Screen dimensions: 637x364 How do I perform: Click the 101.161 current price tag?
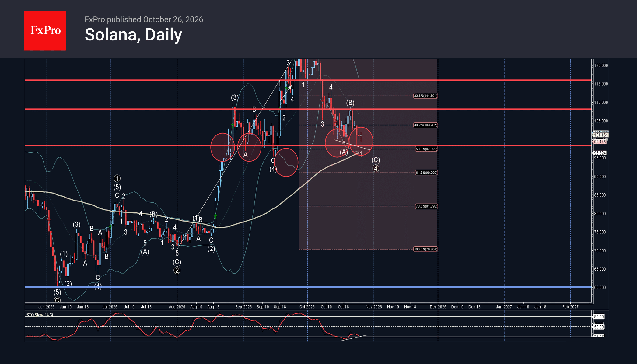pyautogui.click(x=600, y=135)
